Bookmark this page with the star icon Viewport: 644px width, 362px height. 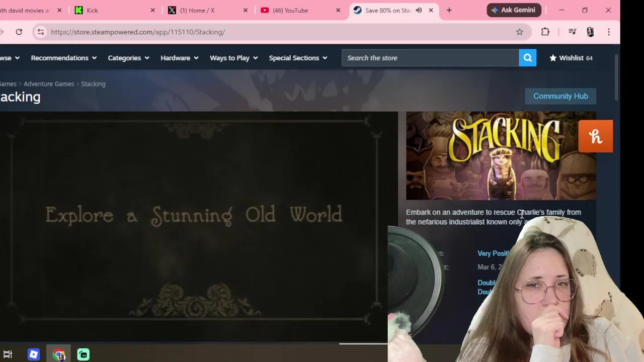tap(520, 32)
